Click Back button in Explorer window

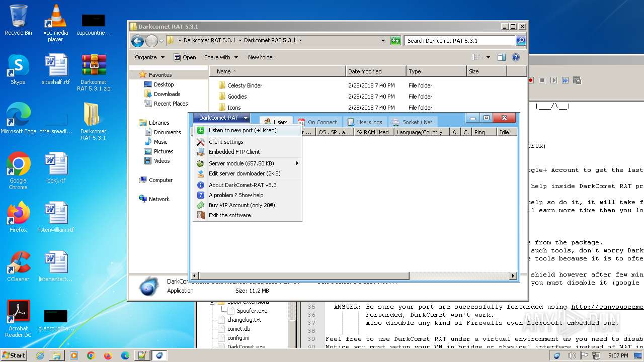click(137, 41)
